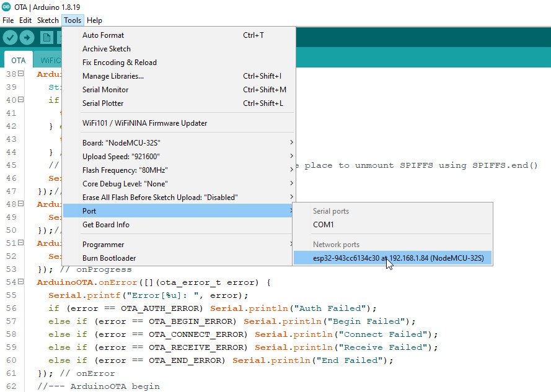Screen dimensions: 551x392
Task: Collapse the code fold at line 38
Action: click(20, 74)
